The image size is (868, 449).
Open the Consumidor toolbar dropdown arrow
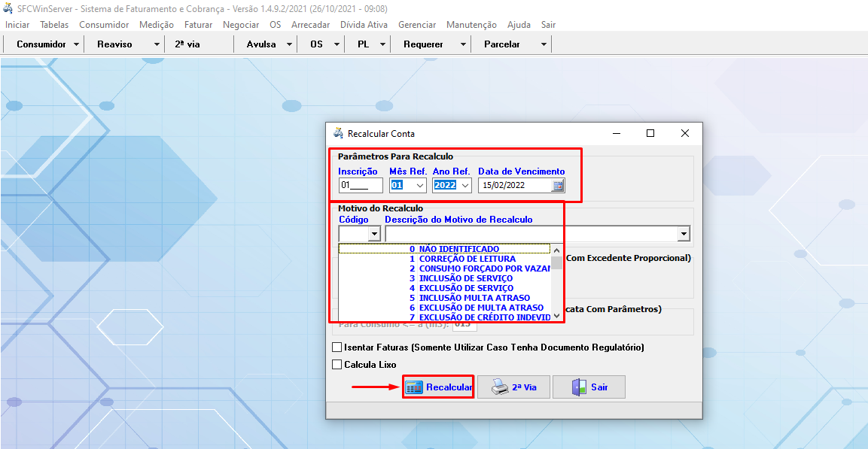click(78, 44)
